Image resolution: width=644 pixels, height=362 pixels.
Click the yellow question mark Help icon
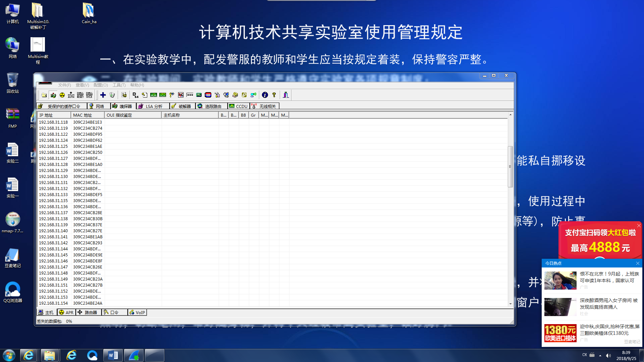[274, 95]
